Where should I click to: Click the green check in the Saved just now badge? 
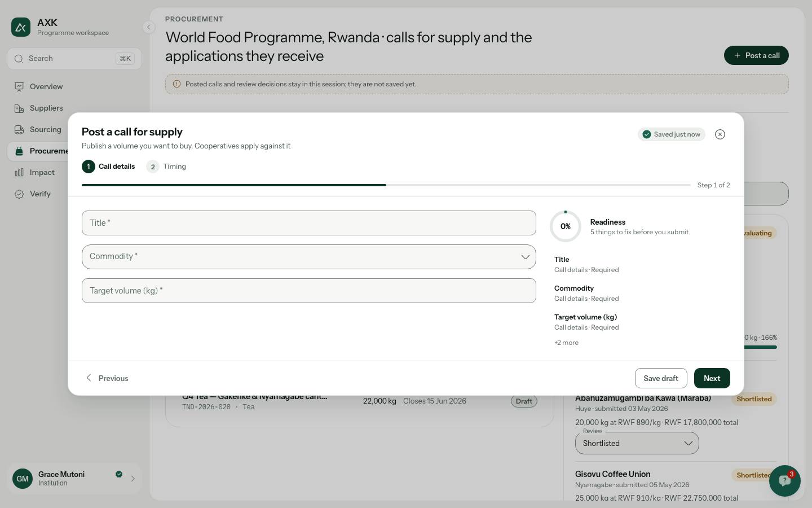pos(647,134)
